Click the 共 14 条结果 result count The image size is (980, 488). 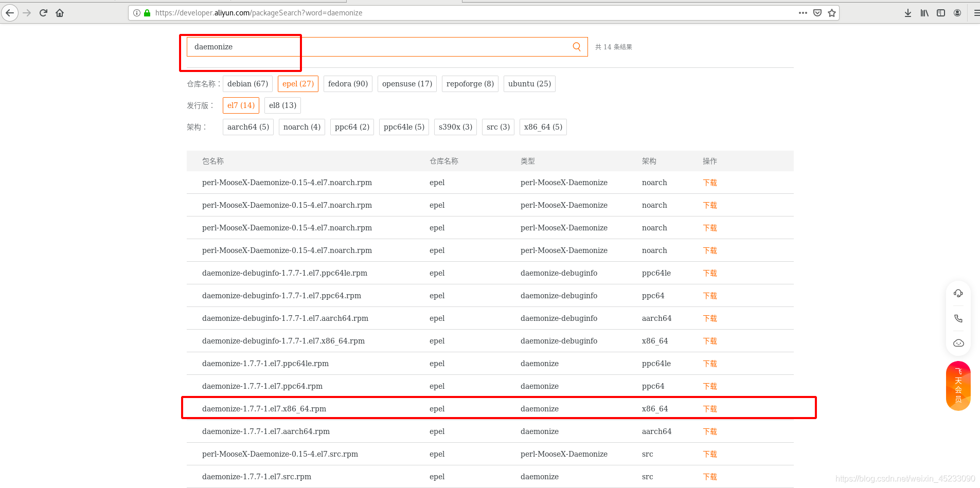(614, 47)
